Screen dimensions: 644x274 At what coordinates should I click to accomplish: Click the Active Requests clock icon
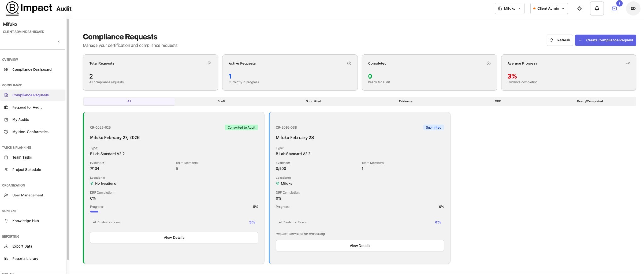tap(349, 63)
